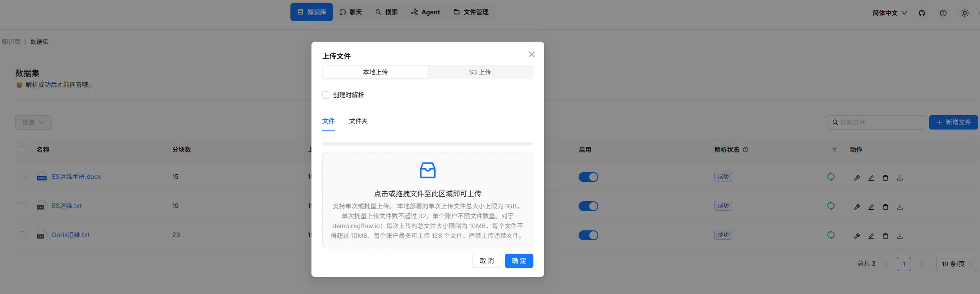Open the Doris运维.txt file link

[x=71, y=235]
